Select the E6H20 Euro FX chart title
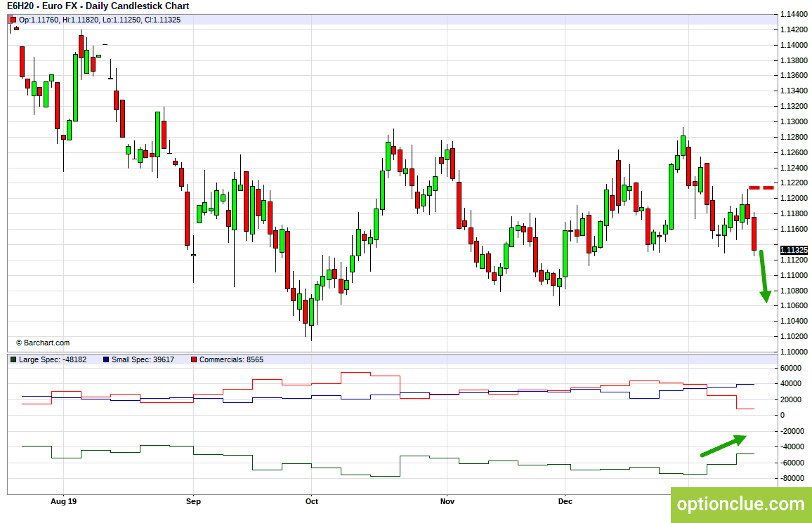Viewport: 812px width, 523px height. 98,6
